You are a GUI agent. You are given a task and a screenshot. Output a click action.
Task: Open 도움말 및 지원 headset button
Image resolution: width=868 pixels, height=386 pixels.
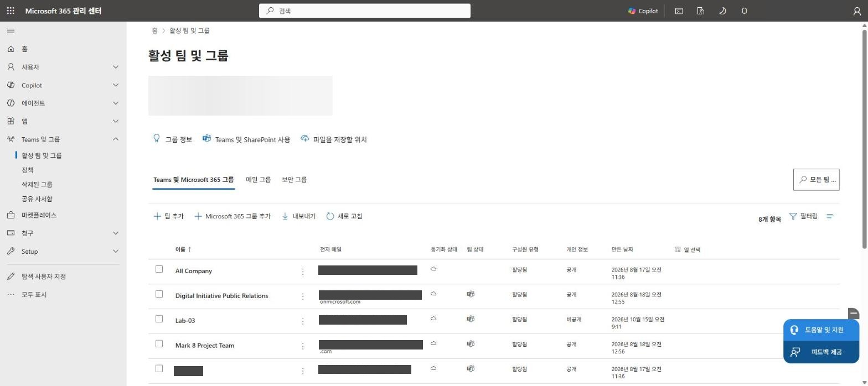[821, 330]
